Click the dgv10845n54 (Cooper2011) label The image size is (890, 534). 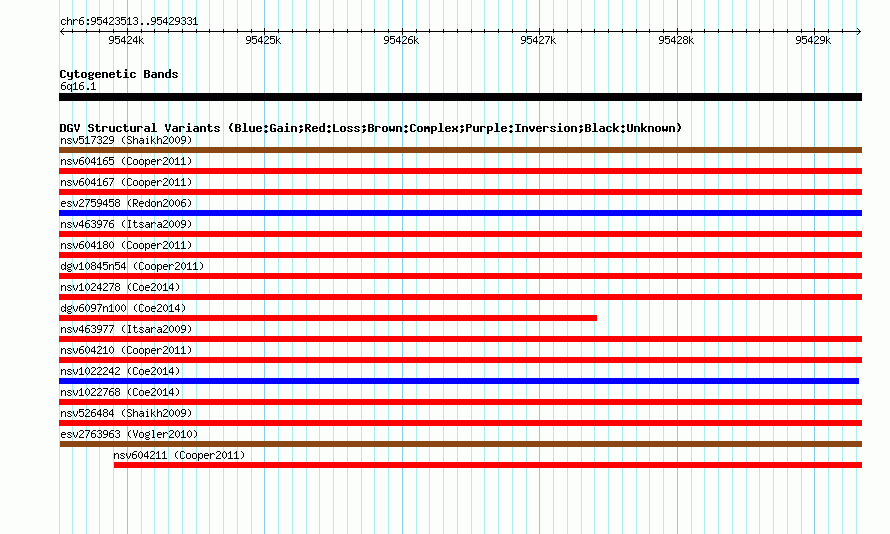click(132, 266)
